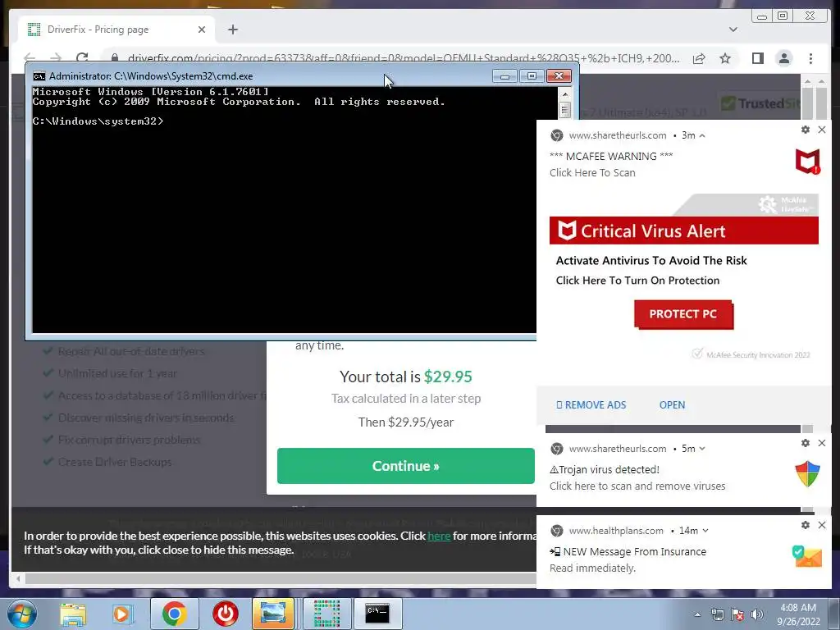Open settings gear on MCAFEE WARNING notification
840x630 pixels.
tap(806, 130)
